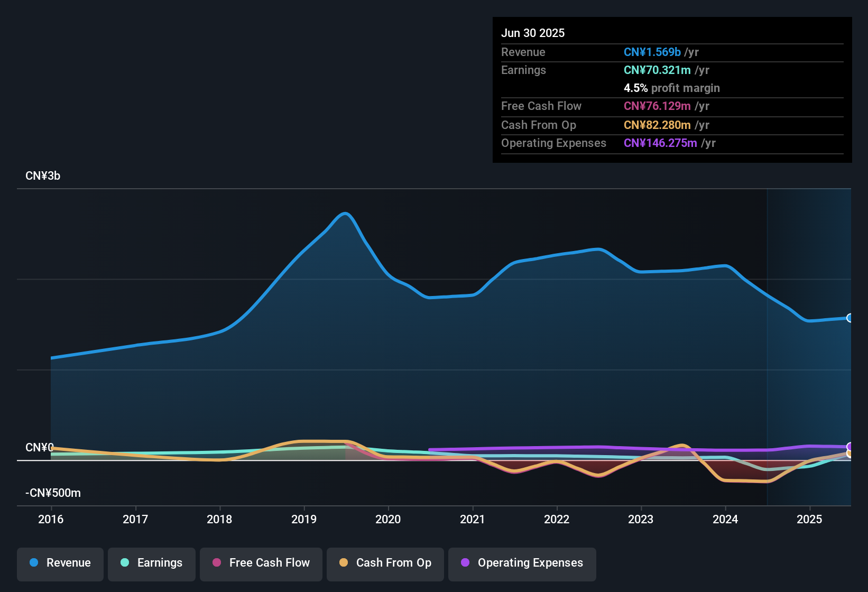Click the CN¥76.129m free cash flow value
This screenshot has height=592, width=868.
657,106
